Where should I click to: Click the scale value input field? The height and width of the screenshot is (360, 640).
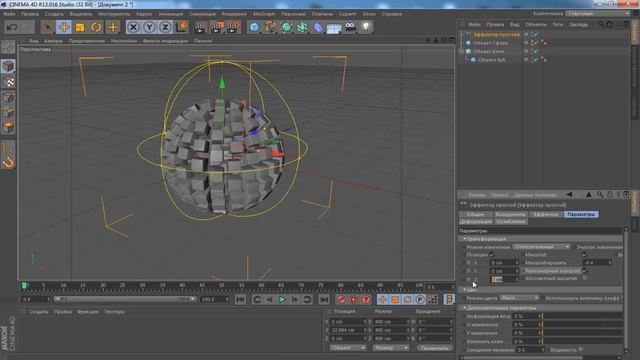597,262
